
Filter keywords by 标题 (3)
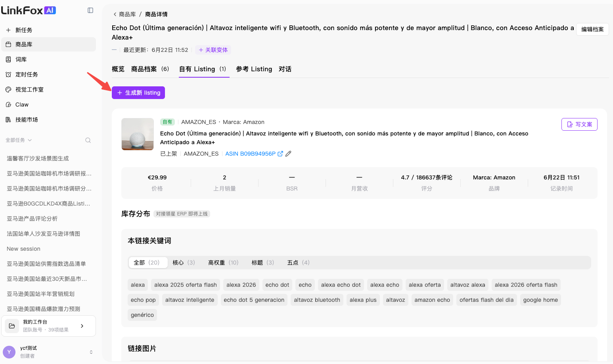coord(263,263)
